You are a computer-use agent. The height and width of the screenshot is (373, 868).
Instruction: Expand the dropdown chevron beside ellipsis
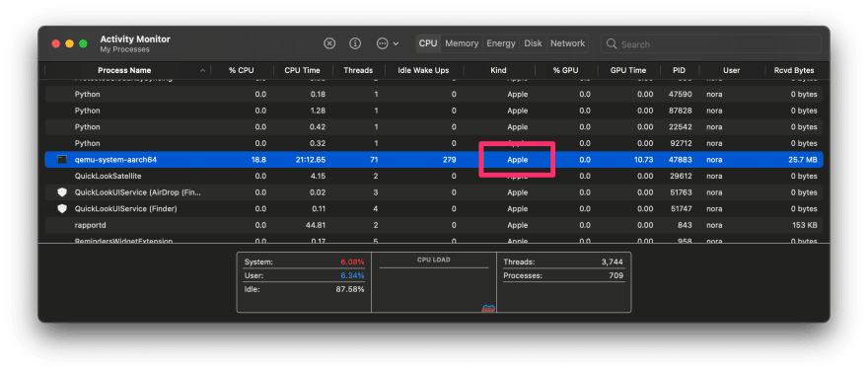point(396,43)
